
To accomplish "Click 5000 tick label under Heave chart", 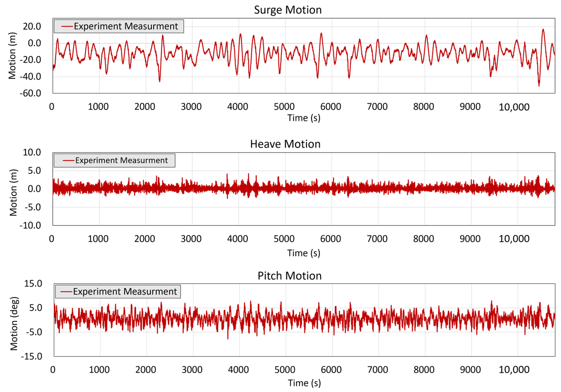I will point(284,239).
